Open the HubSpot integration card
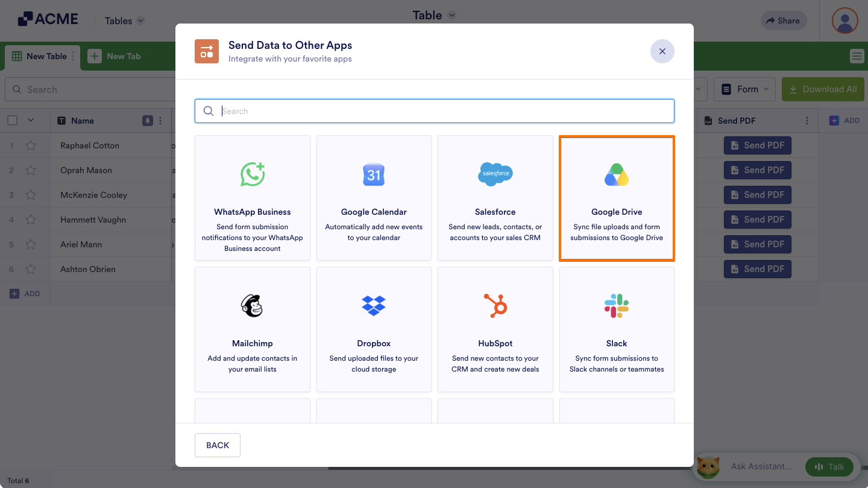Image resolution: width=868 pixels, height=488 pixels. [495, 329]
